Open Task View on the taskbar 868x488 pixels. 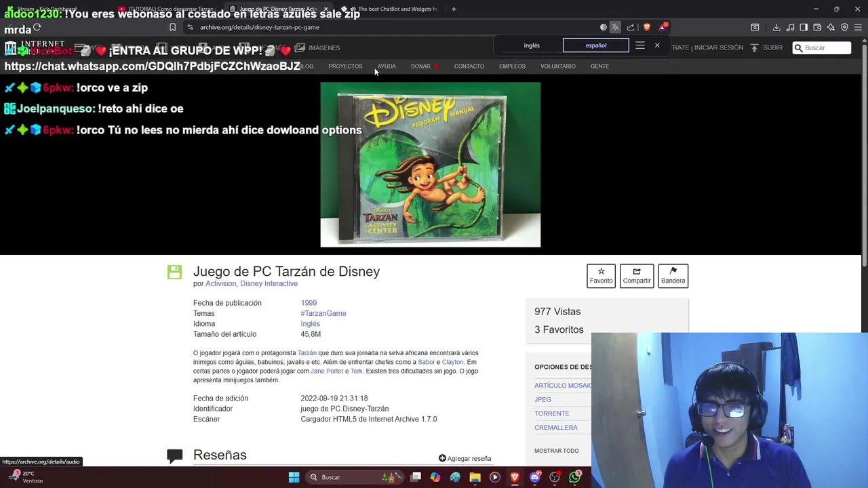click(416, 477)
